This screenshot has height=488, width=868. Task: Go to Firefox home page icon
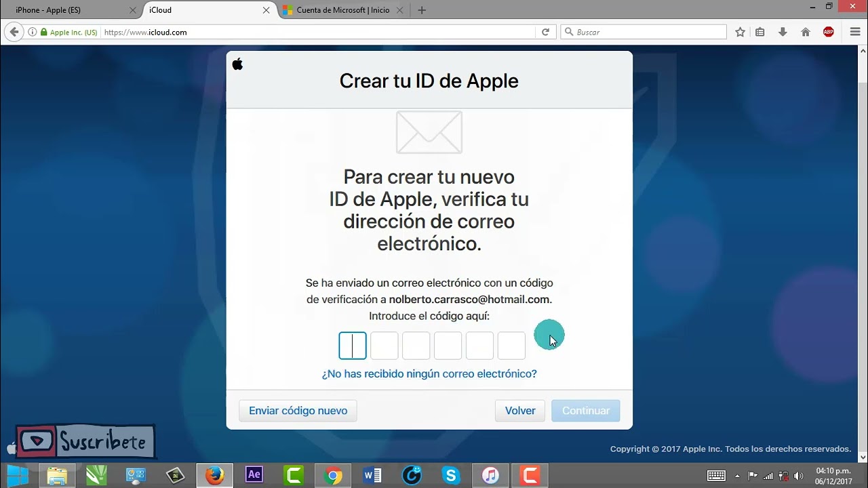tap(806, 32)
